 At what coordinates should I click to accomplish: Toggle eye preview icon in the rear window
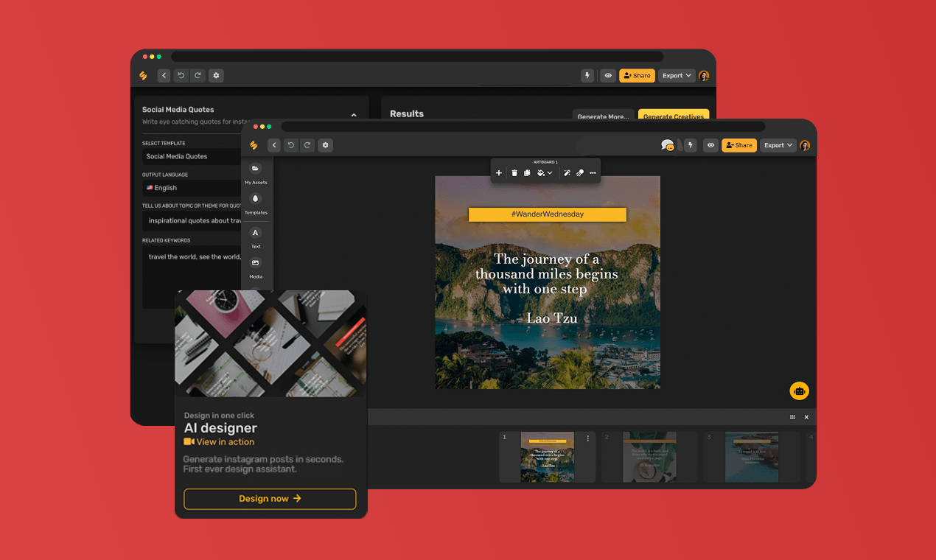[x=608, y=75]
